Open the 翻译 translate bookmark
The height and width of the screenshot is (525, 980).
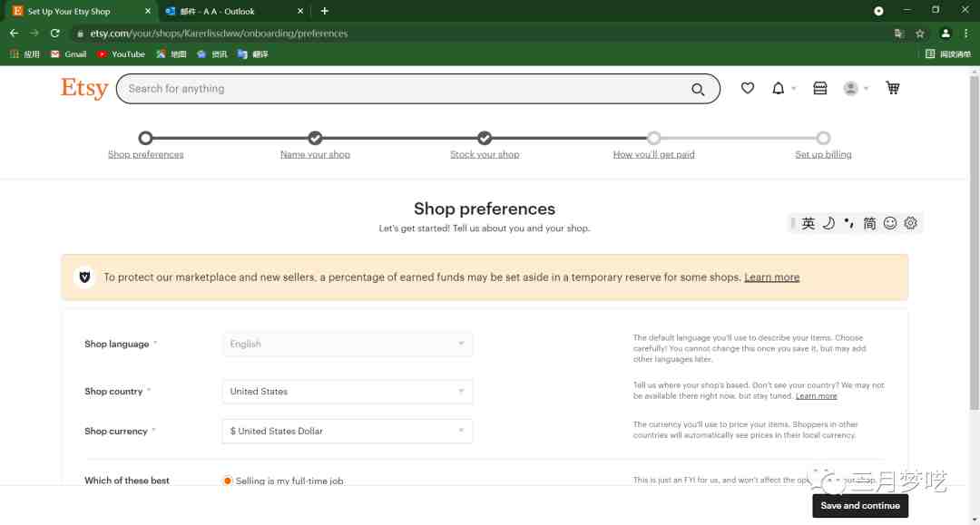(252, 54)
